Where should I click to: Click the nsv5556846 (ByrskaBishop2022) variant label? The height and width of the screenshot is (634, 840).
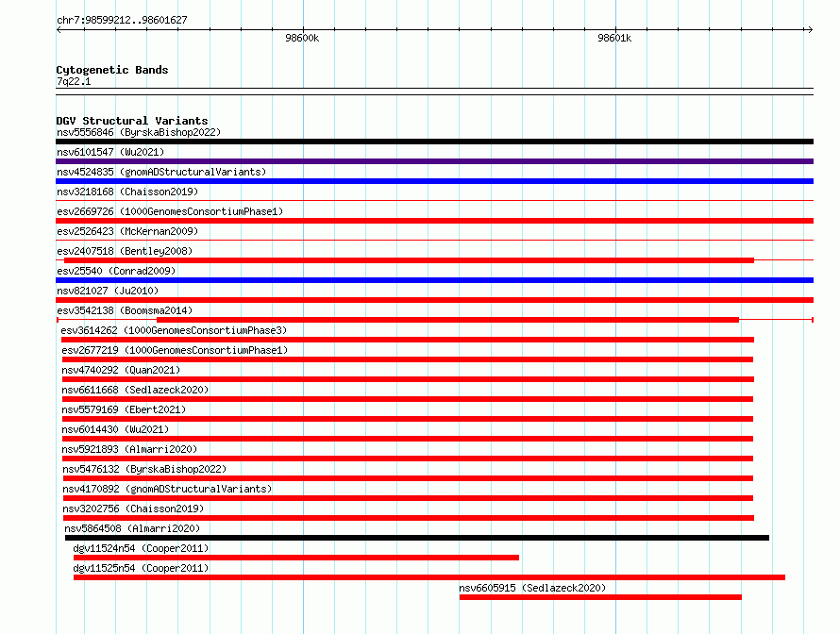[x=139, y=132]
